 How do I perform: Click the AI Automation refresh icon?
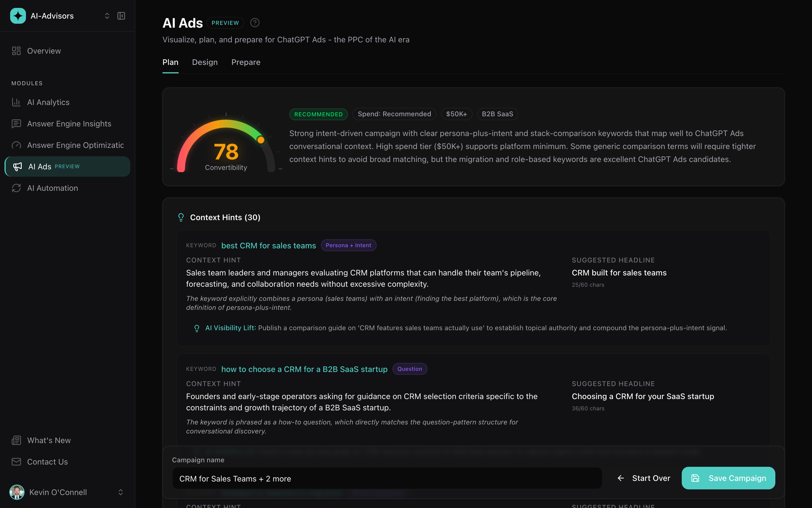[x=16, y=188]
